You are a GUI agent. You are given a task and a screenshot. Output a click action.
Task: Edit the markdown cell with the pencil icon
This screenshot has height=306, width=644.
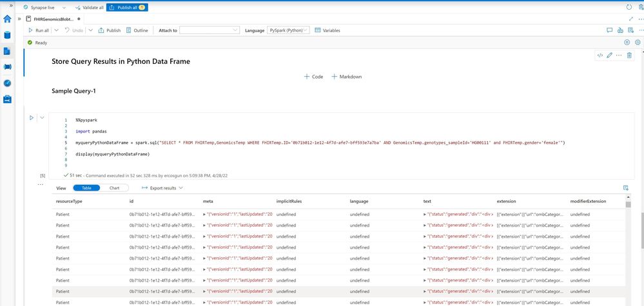[x=609, y=55]
